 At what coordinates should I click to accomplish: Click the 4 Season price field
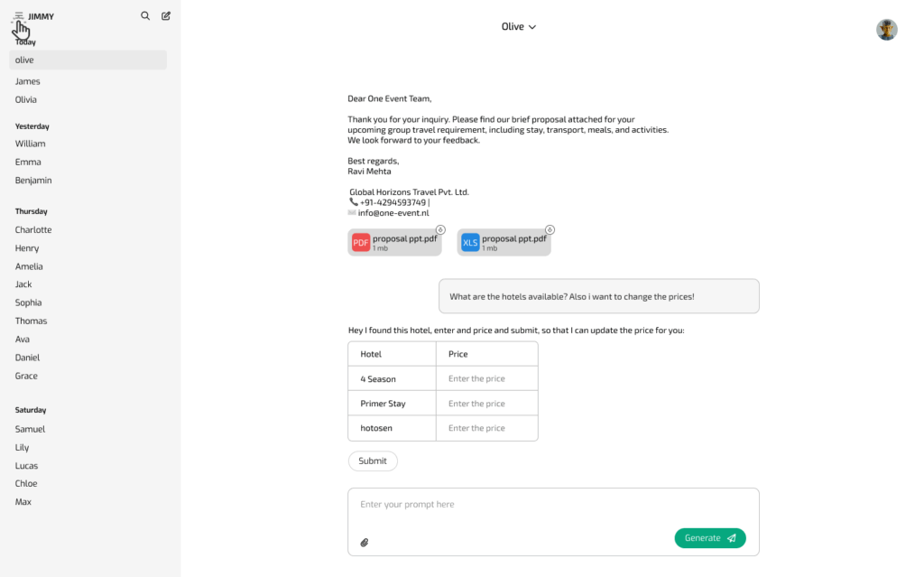[486, 379]
